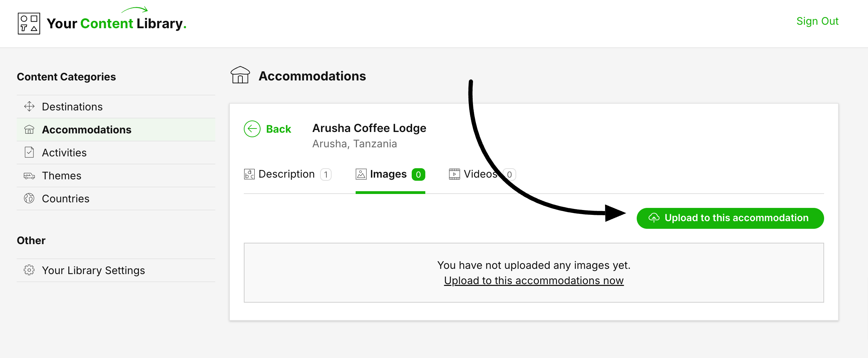This screenshot has height=358, width=868.
Task: Click the Content Library logo icon
Action: pos(29,23)
